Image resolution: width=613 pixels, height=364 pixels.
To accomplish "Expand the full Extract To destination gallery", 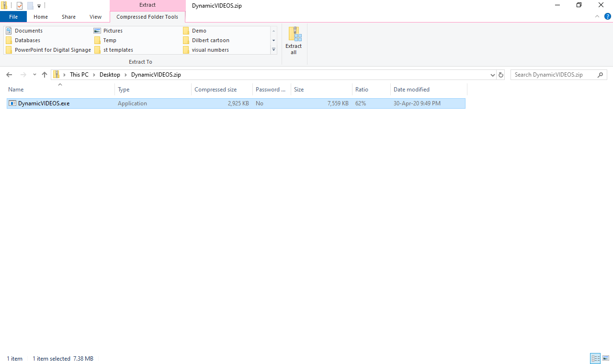I will pos(273,49).
